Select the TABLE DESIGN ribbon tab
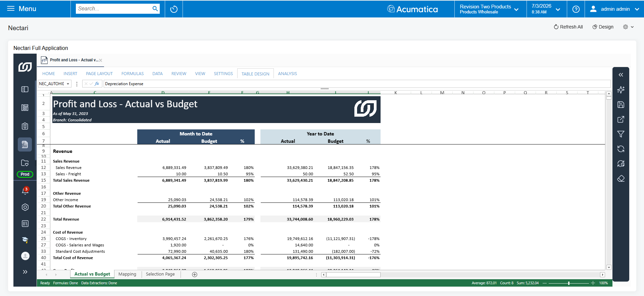The height and width of the screenshot is (296, 644). [x=255, y=74]
